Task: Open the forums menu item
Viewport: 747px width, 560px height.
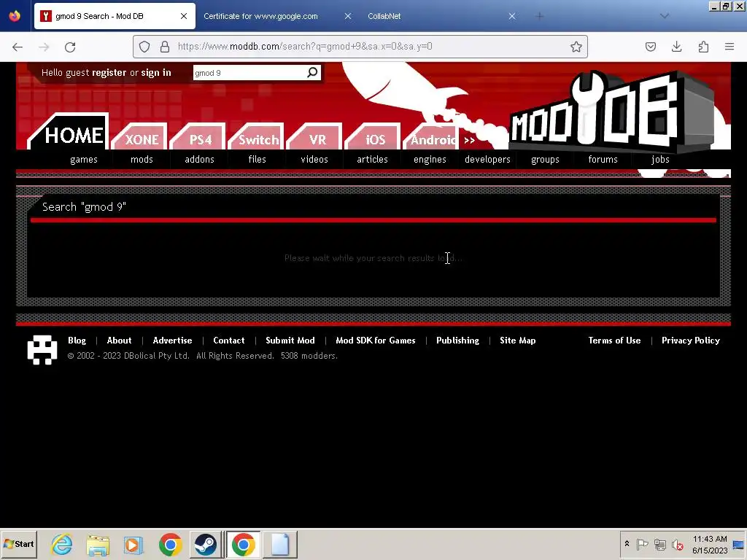Action: (603, 160)
